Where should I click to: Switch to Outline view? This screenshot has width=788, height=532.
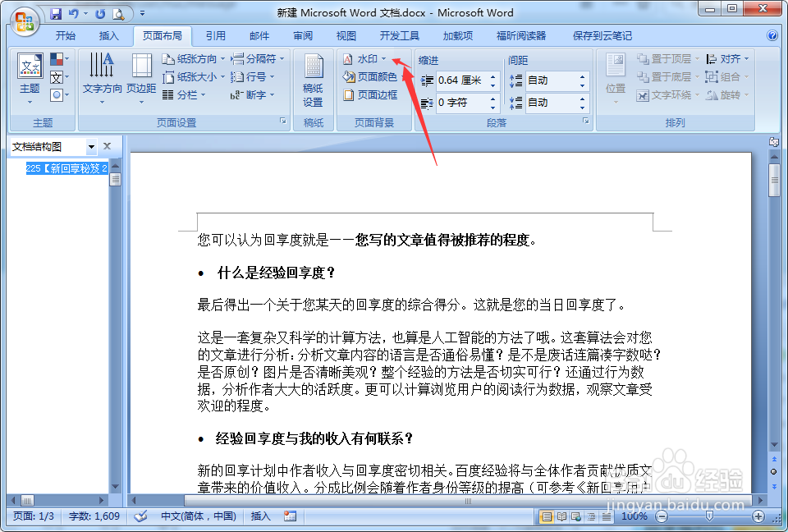592,516
